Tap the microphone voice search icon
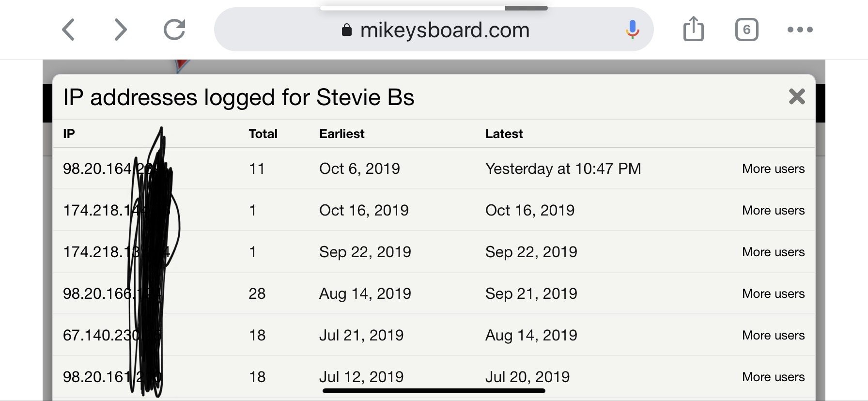 coord(632,30)
